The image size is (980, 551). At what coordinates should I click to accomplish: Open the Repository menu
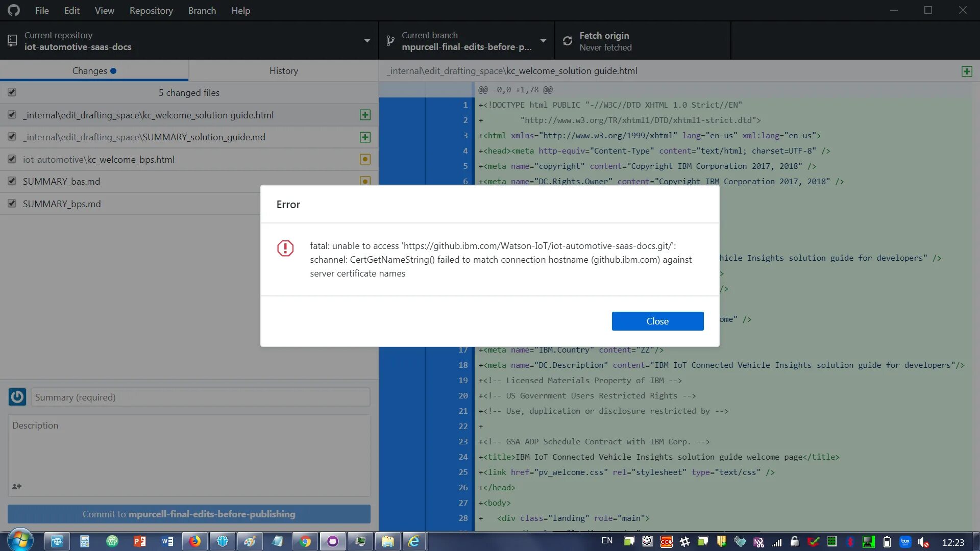tap(151, 10)
